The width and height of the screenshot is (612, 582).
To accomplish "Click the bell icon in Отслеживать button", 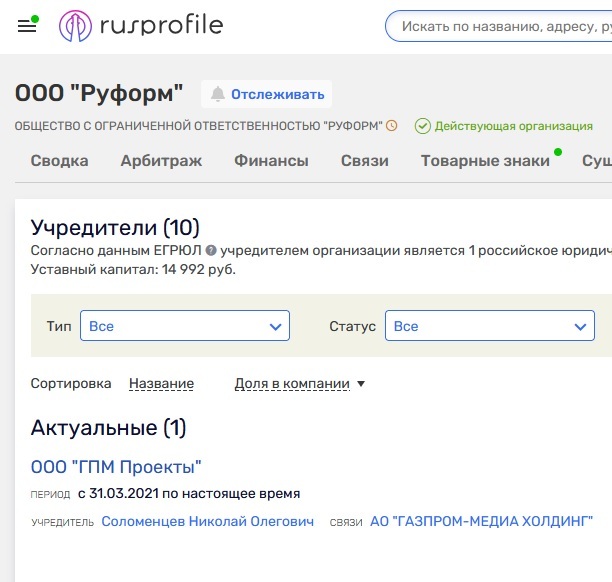I will pos(218,94).
